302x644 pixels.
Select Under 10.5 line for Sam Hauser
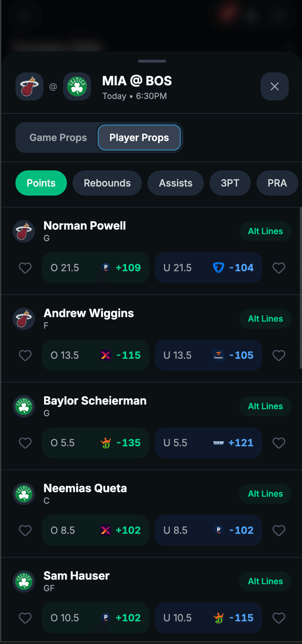point(208,618)
